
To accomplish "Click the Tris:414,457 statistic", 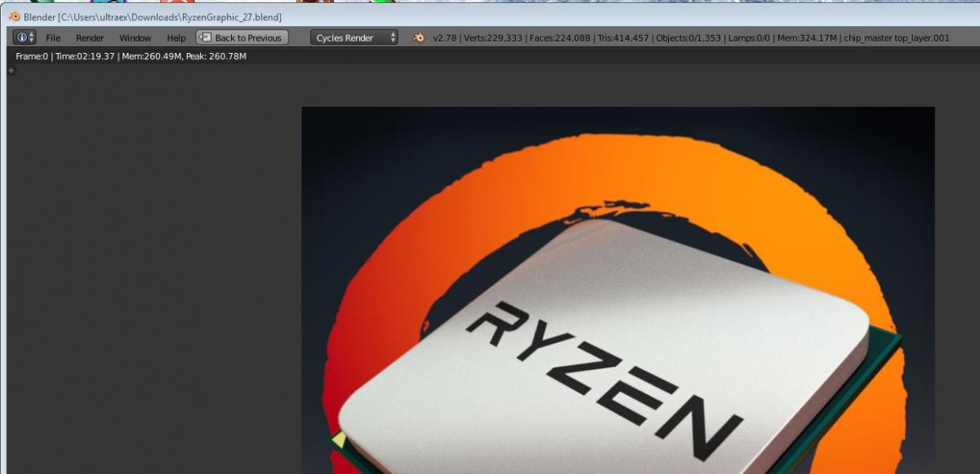I will (622, 38).
